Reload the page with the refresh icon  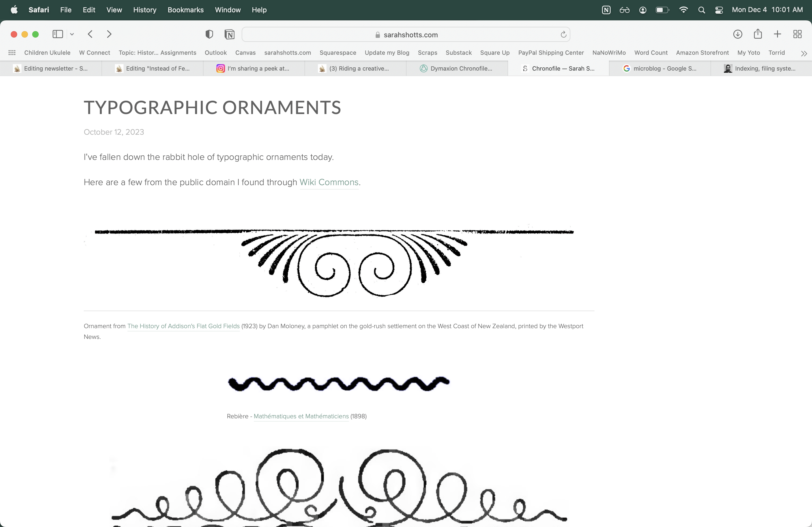point(563,34)
